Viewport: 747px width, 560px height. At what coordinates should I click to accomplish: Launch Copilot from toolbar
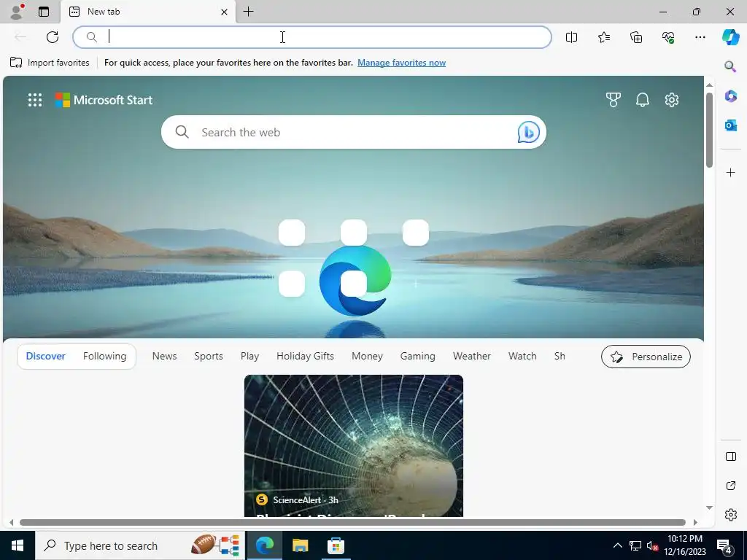coord(730,37)
